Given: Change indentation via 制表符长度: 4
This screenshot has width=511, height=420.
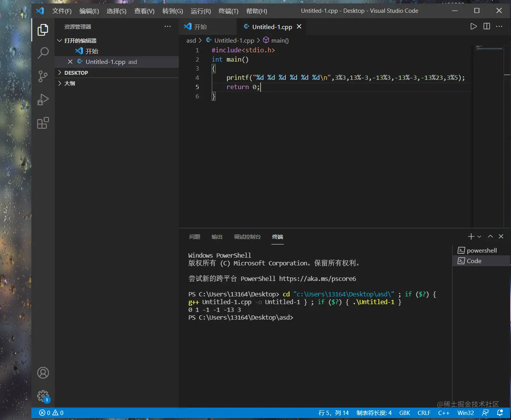Looking at the screenshot, I should coord(374,413).
